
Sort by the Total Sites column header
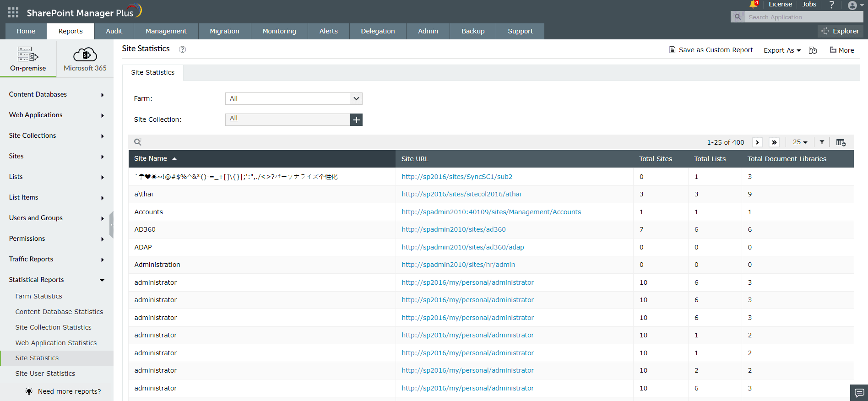point(656,159)
